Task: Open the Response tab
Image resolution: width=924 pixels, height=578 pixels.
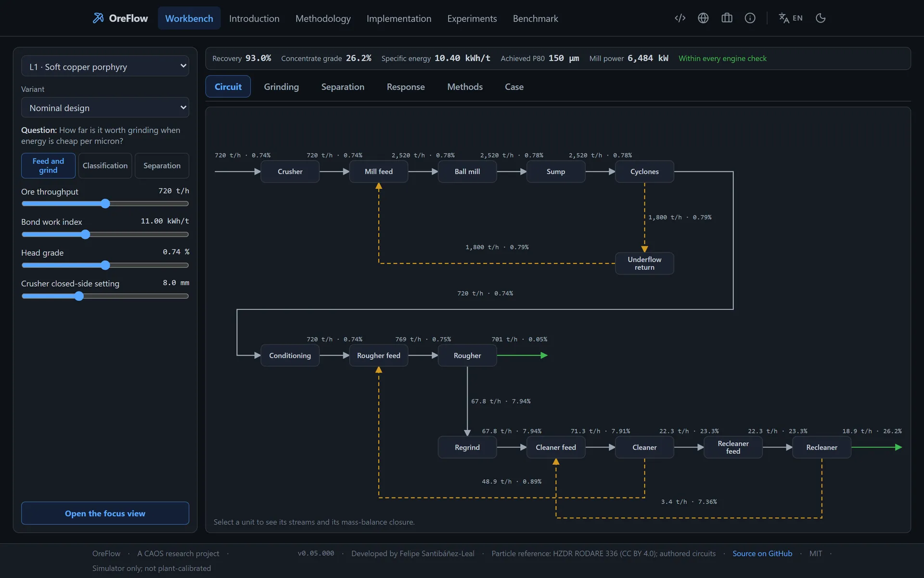Action: [x=406, y=87]
